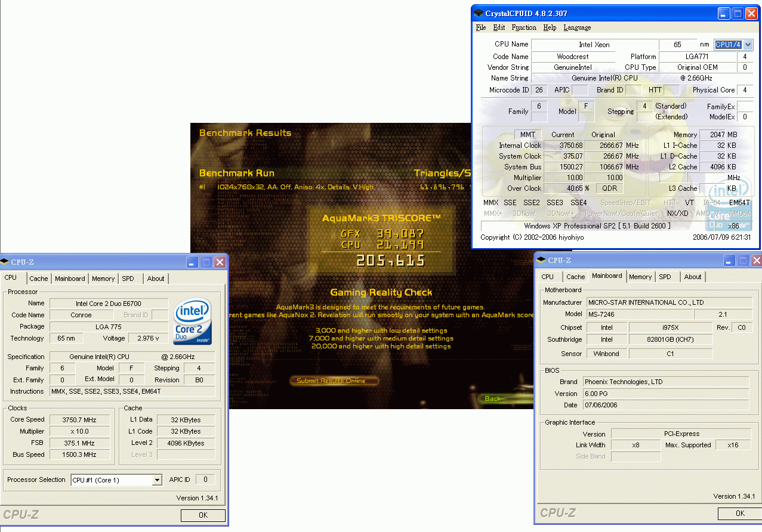Select the CPU tab in left CPU-Z window
Image resolution: width=762 pixels, height=532 pixels.
[x=13, y=277]
